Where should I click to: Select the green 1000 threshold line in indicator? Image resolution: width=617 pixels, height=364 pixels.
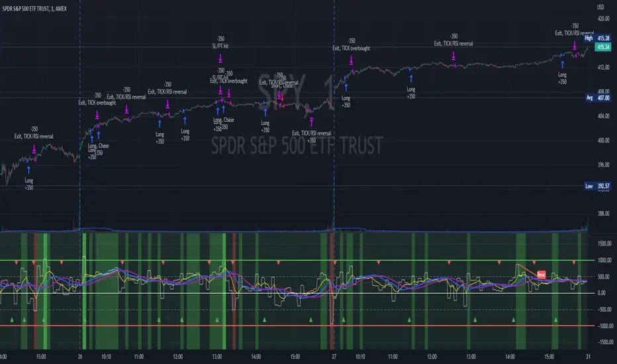(297, 260)
